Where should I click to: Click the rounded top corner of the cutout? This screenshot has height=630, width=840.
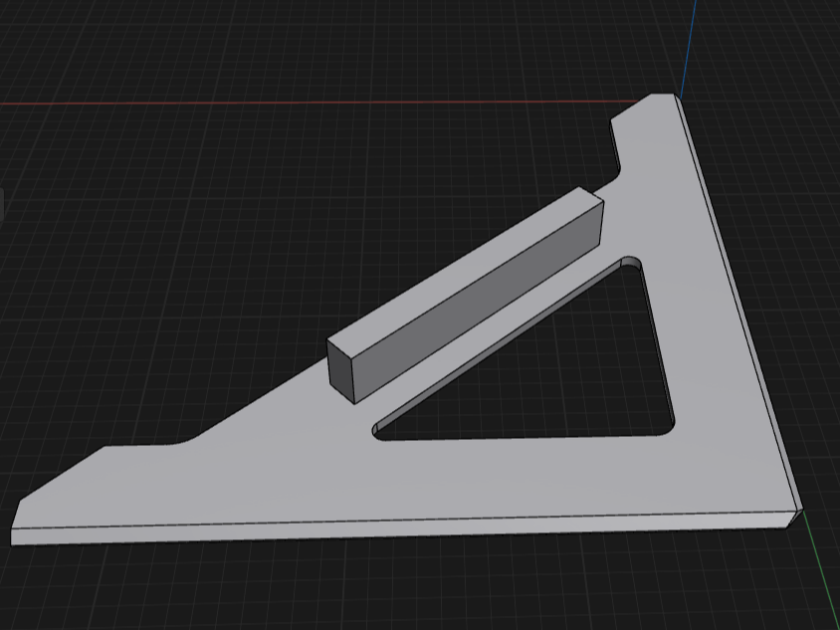pos(631,262)
